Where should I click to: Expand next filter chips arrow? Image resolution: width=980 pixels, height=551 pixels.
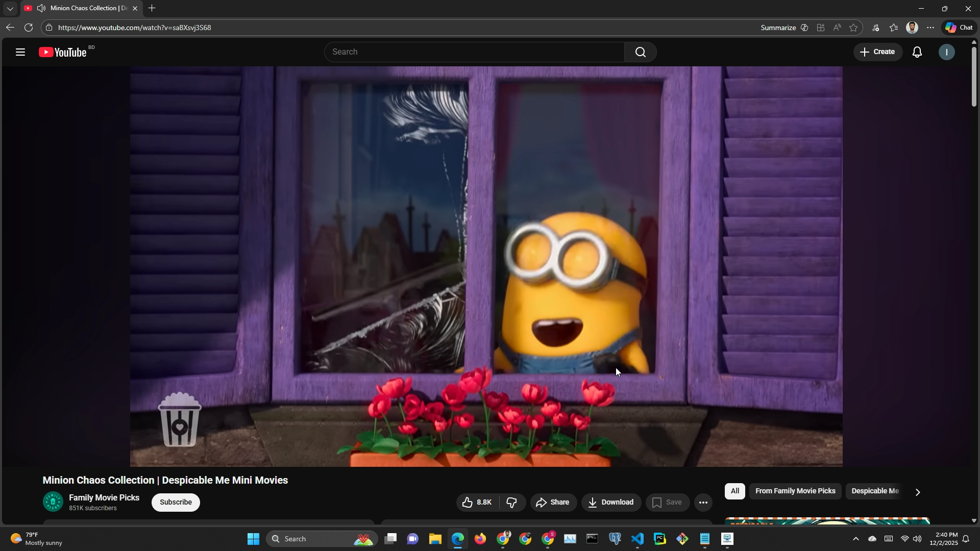point(917,492)
